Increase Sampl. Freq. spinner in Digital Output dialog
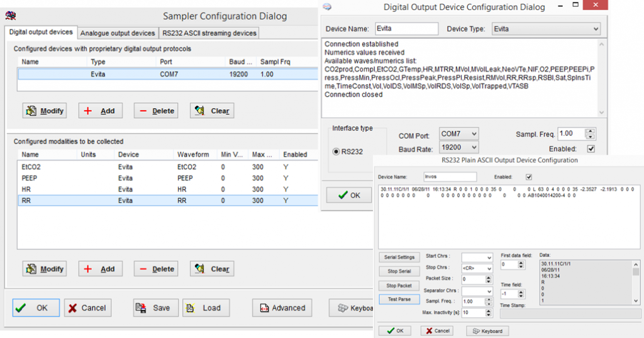Screen dimensions: 644x338 tap(590, 131)
